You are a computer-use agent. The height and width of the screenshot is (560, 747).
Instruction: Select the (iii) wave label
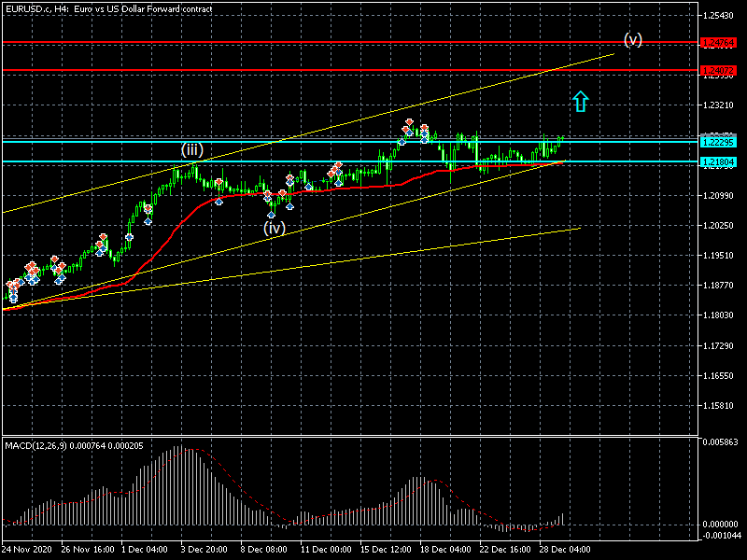click(192, 149)
